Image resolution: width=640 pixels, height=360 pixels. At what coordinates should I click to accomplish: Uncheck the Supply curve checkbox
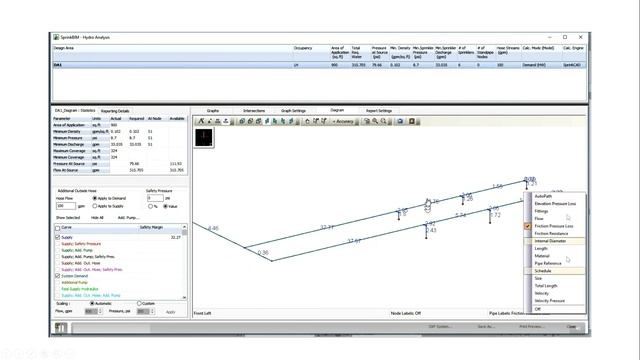pos(58,237)
